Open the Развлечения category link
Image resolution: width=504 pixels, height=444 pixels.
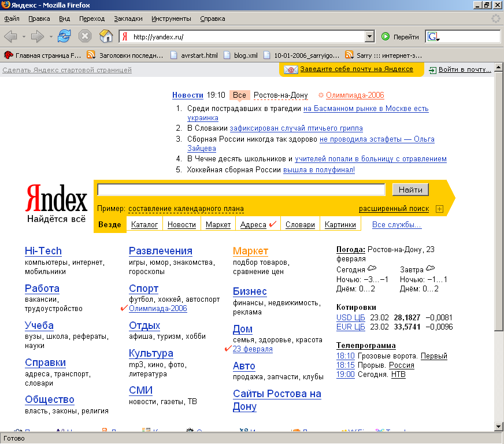pyautogui.click(x=161, y=251)
